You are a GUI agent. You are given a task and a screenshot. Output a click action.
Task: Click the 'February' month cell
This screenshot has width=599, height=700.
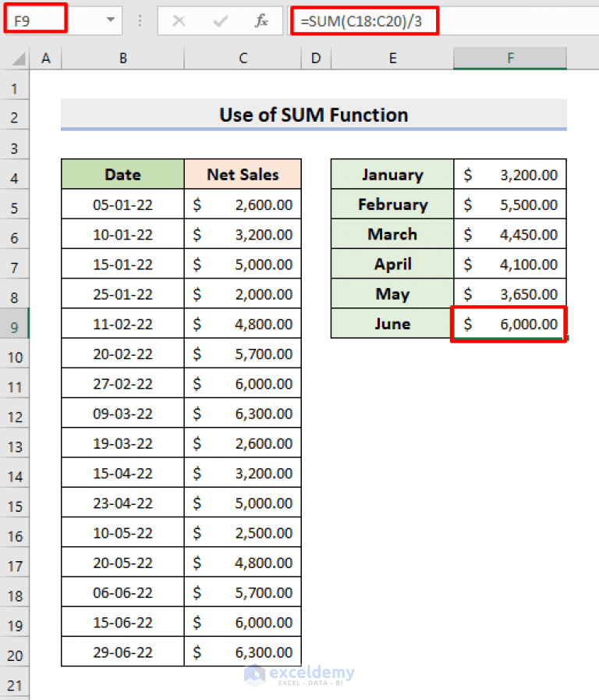[x=392, y=204]
